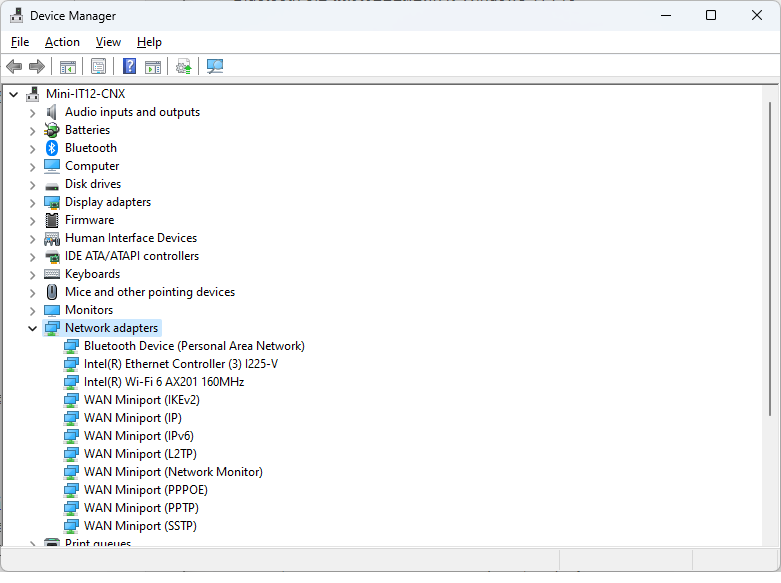Click the Firmware chip icon
Image resolution: width=781 pixels, height=583 pixels.
pyautogui.click(x=52, y=220)
